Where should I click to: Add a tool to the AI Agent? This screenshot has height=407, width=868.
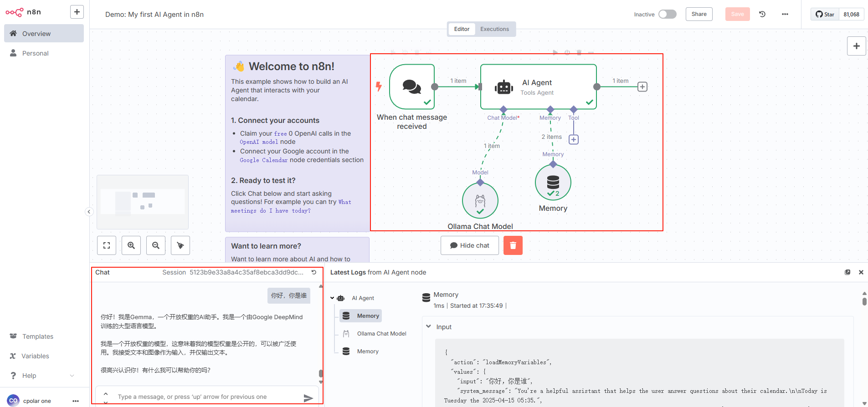(x=574, y=139)
